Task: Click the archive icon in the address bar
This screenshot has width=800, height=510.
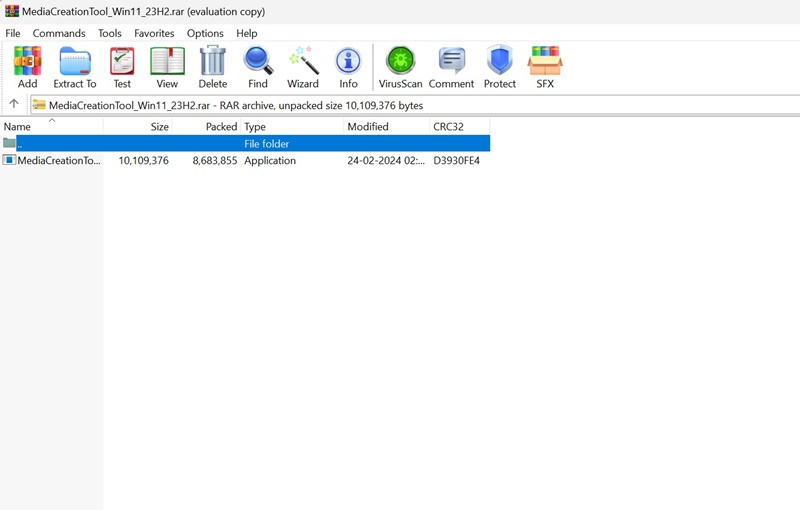Action: (39, 105)
